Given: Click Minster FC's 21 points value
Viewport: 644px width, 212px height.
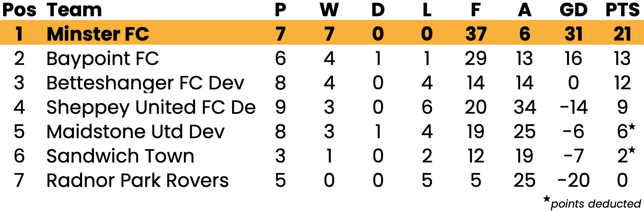Looking at the screenshot, I should click(x=622, y=34).
